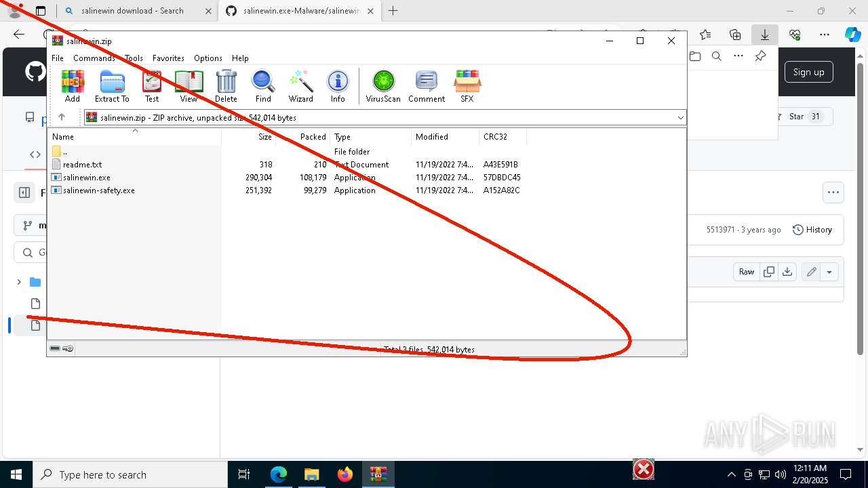Viewport: 868px width, 488px height.
Task: Open the Edge favorites star icon
Action: click(x=705, y=35)
